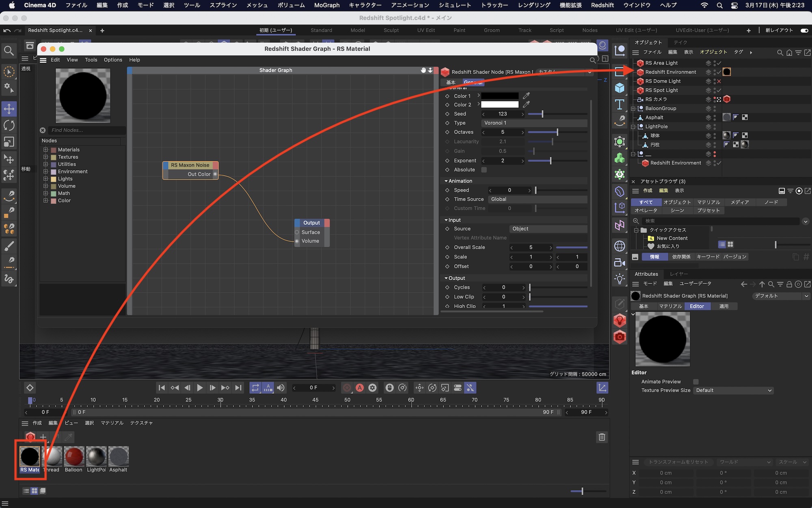Click the Play button in timeline controls
Image resolution: width=812 pixels, height=508 pixels.
[200, 388]
